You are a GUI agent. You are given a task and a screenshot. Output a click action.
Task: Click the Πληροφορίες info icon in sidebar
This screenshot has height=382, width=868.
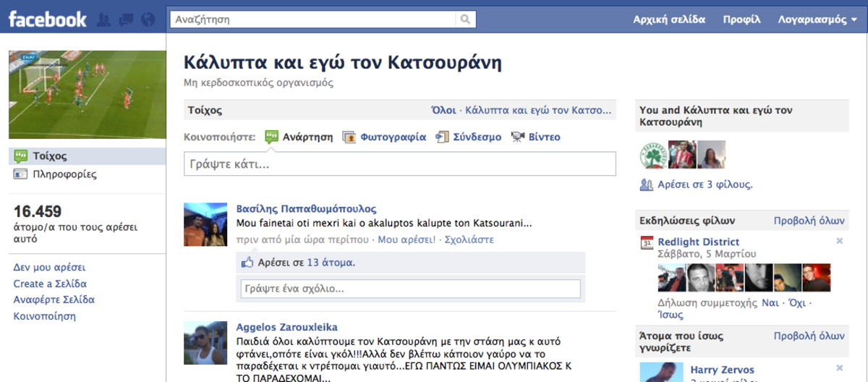coord(21,174)
